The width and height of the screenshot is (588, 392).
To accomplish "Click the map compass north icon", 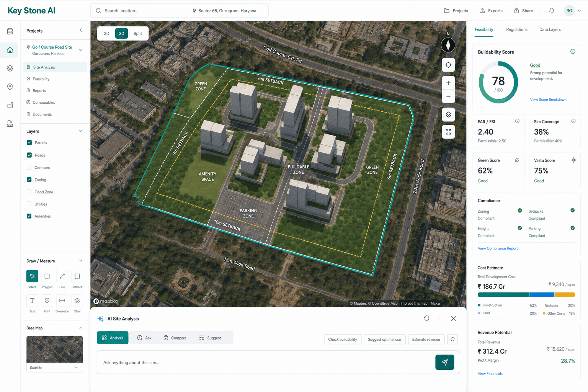I will [448, 45].
